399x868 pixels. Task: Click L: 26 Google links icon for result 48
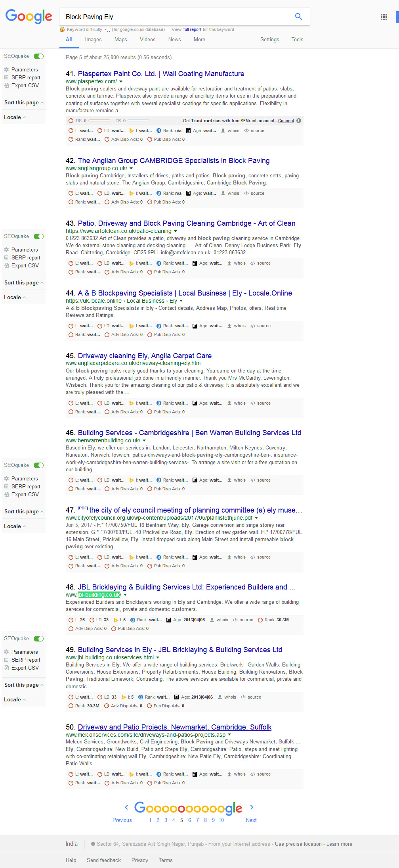[x=71, y=620]
